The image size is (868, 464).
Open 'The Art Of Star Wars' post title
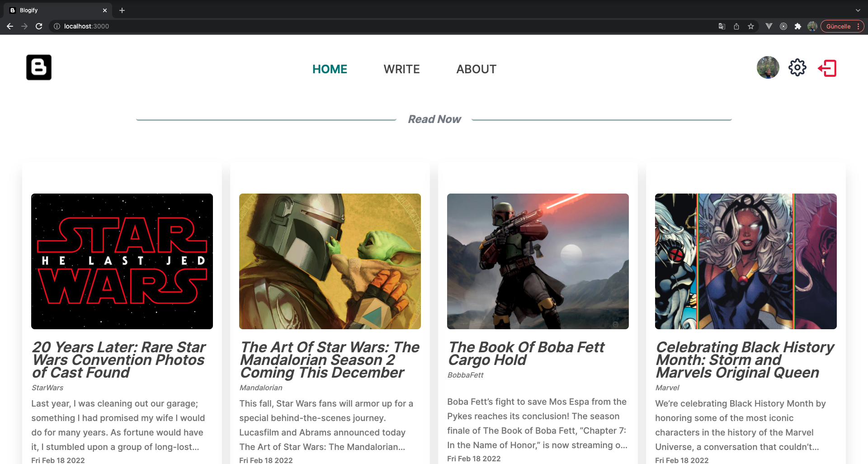click(330, 360)
